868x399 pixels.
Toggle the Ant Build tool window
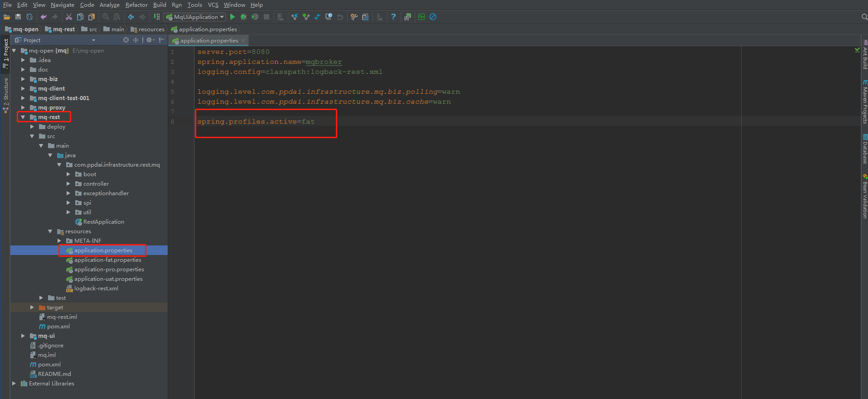coord(864,55)
